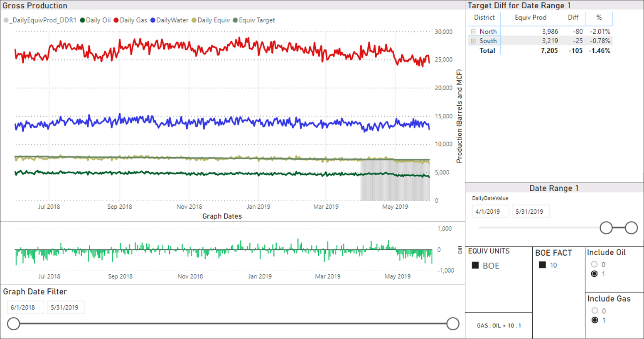
Task: Expand the North district row
Action: point(473,32)
